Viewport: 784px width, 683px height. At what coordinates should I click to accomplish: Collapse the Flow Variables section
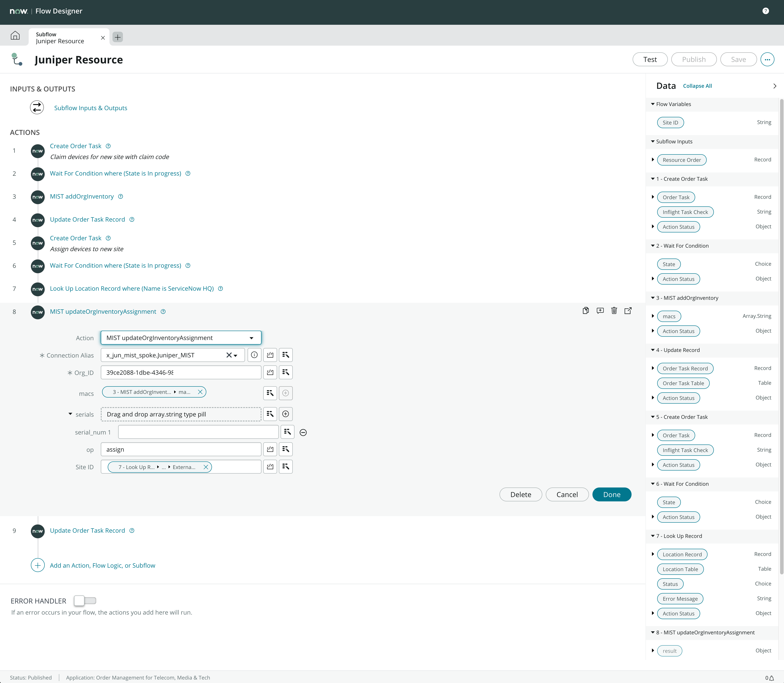click(x=653, y=104)
